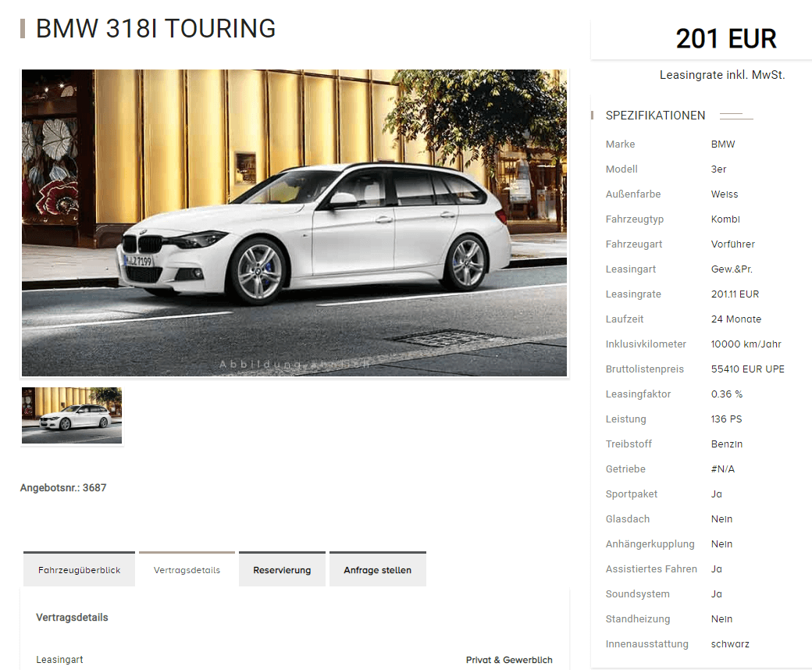Click the Glasdach value Nein

click(x=721, y=519)
